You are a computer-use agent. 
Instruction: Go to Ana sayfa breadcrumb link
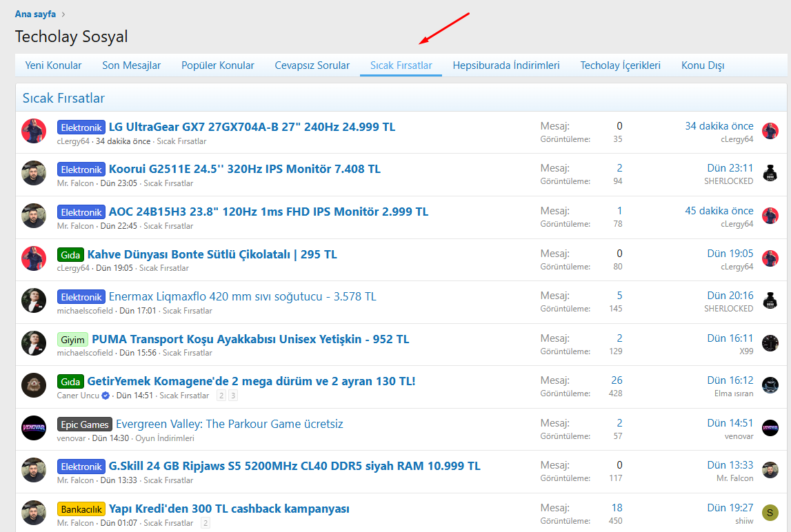click(35, 14)
